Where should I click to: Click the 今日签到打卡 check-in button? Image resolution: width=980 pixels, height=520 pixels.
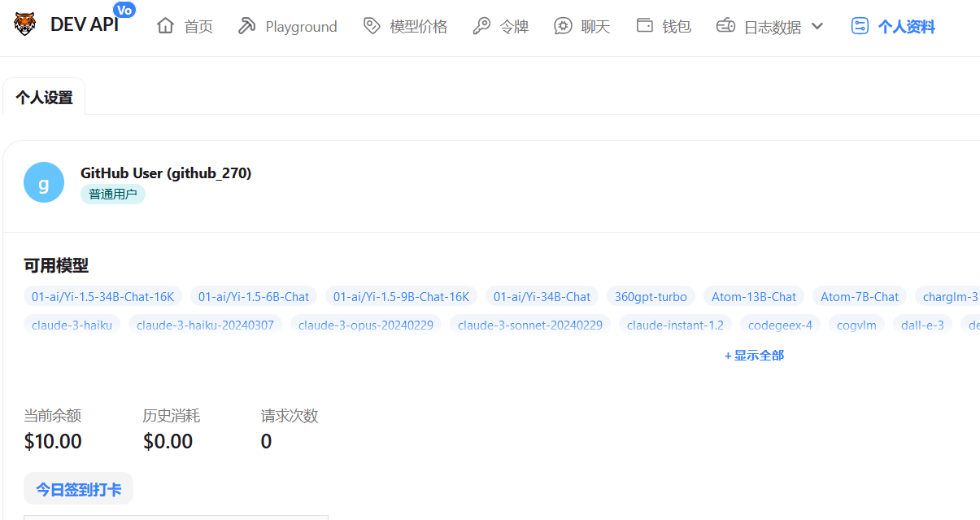pos(78,489)
